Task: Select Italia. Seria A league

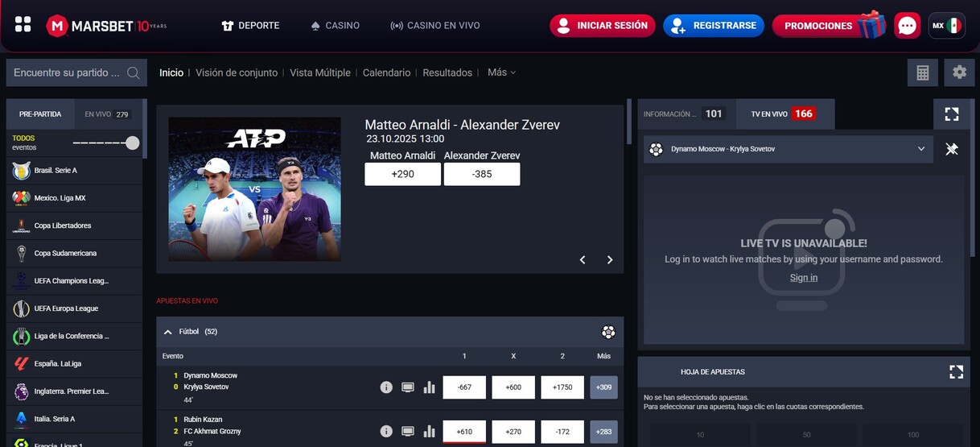Action: point(74,419)
